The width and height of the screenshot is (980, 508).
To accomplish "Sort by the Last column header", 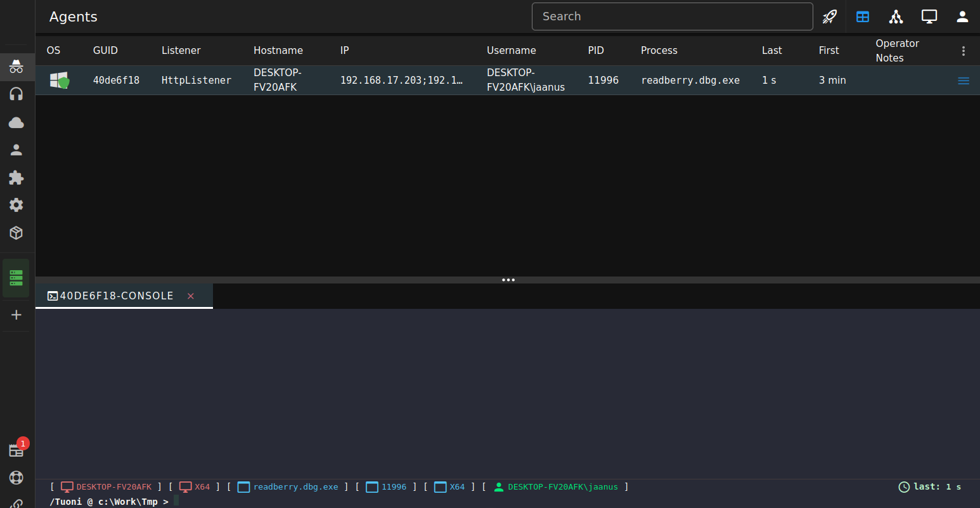I will pyautogui.click(x=772, y=51).
